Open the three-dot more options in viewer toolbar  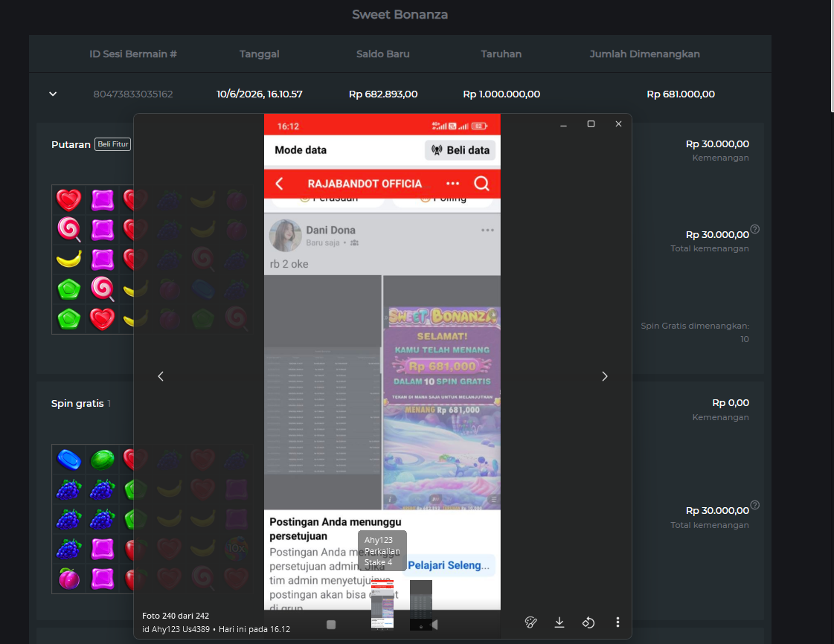pos(618,622)
